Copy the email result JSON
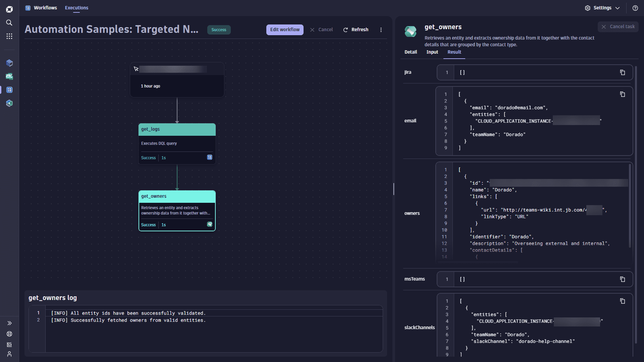 click(x=623, y=95)
